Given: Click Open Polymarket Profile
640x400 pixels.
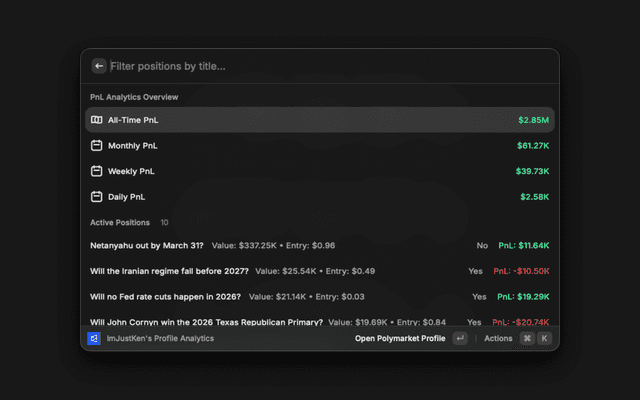Looking at the screenshot, I should (x=400, y=339).
